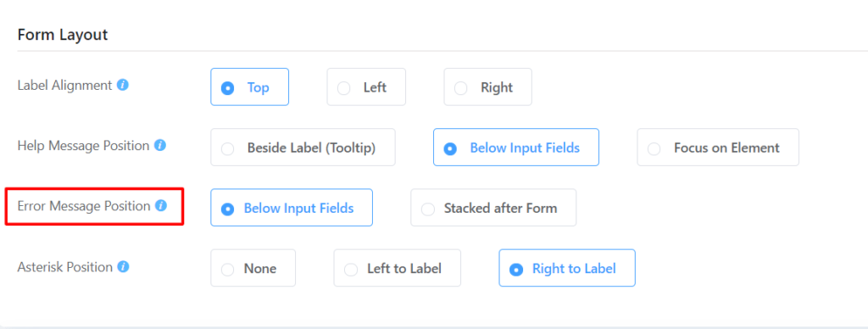868x329 pixels.
Task: Click the Error Message Position label
Action: tap(84, 206)
